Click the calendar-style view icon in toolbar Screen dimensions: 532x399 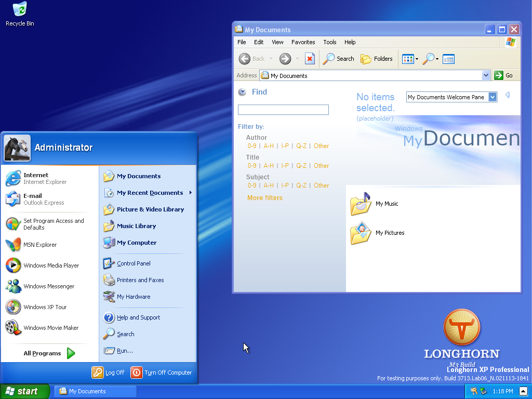(448, 59)
